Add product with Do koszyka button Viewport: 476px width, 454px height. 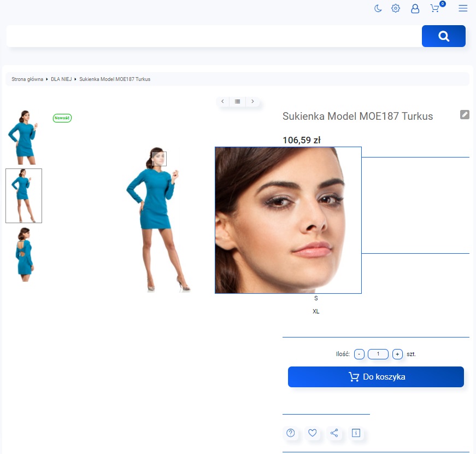pyautogui.click(x=376, y=377)
